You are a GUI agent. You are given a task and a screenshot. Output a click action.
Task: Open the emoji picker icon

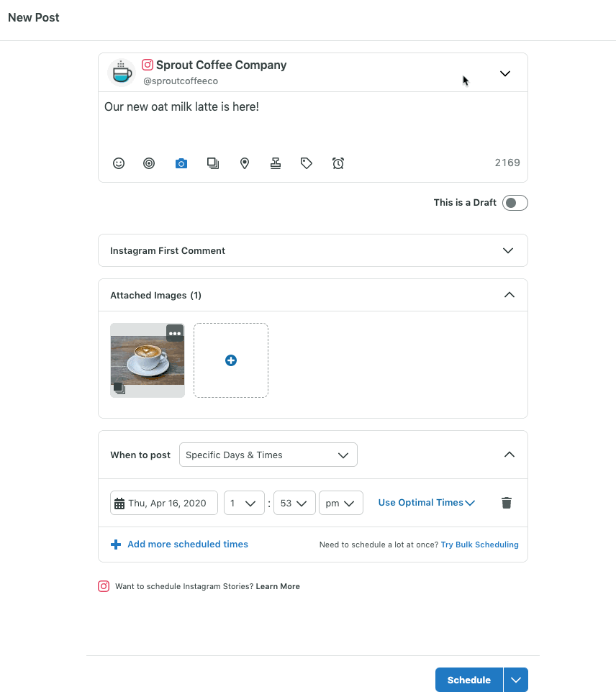[119, 163]
